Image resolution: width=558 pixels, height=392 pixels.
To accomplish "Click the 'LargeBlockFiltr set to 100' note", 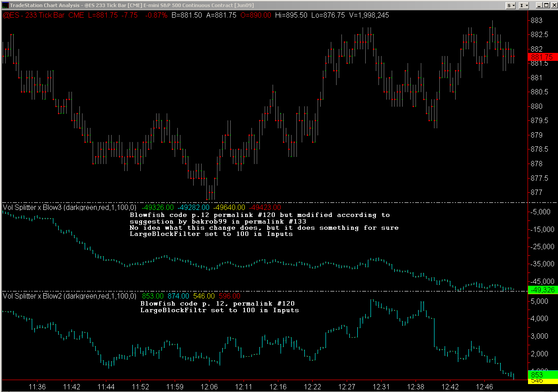I will (220, 310).
